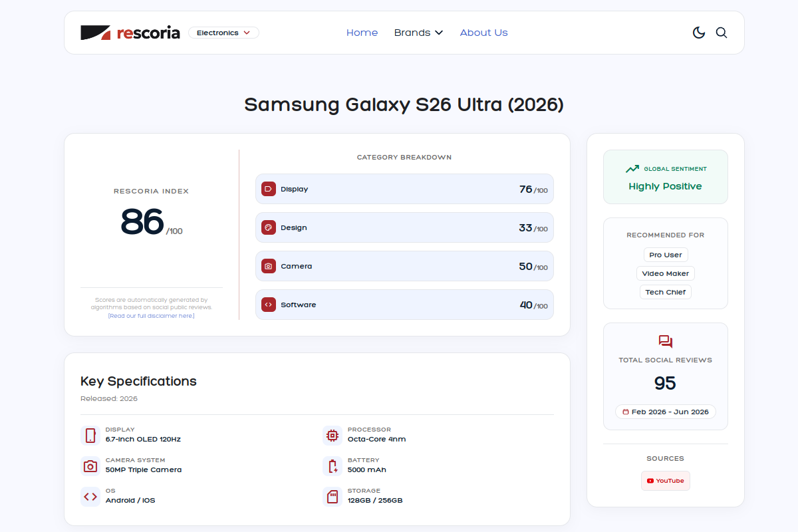Click the Display category icon
Image resolution: width=798 pixels, height=532 pixels.
pyautogui.click(x=269, y=189)
